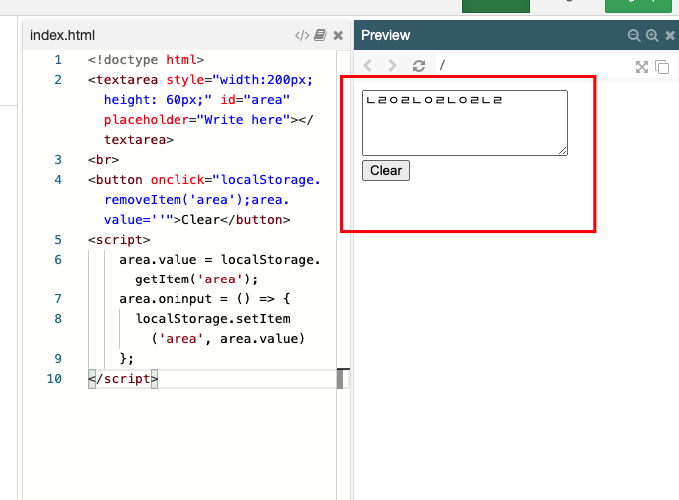Screen dimensions: 679x500
Task: Go forward in preview navigation
Action: tap(392, 66)
